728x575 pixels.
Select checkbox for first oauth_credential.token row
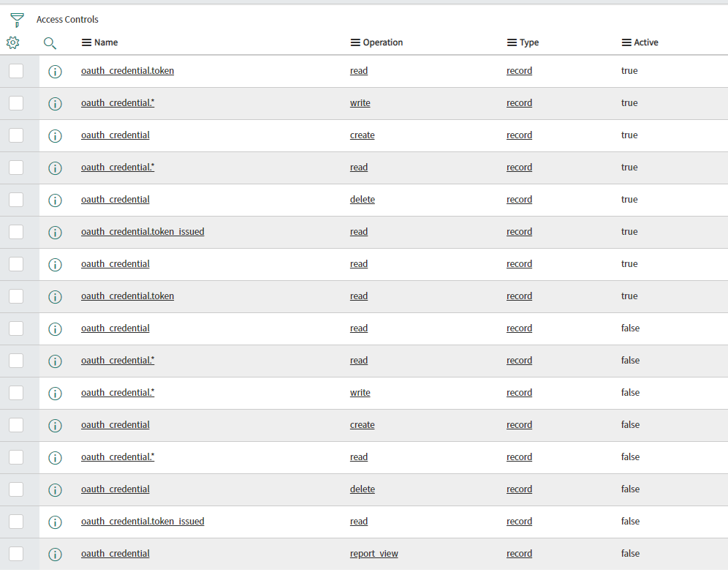(16, 71)
